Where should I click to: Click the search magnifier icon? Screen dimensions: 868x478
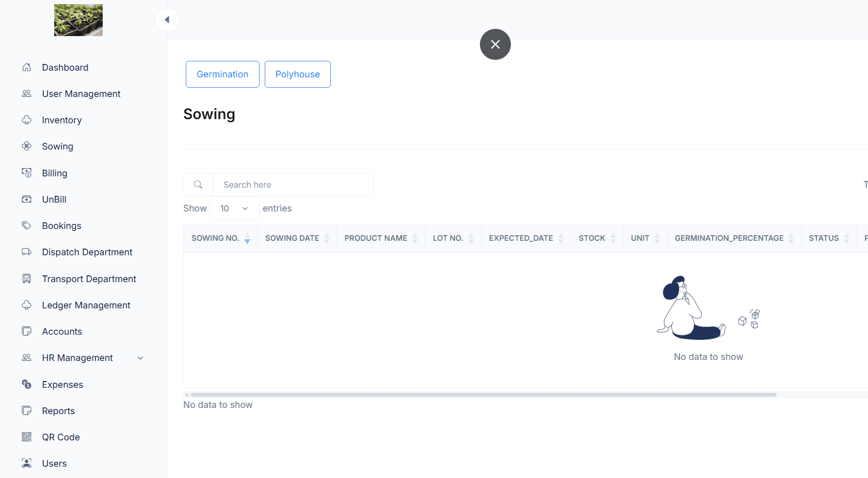[x=198, y=185]
